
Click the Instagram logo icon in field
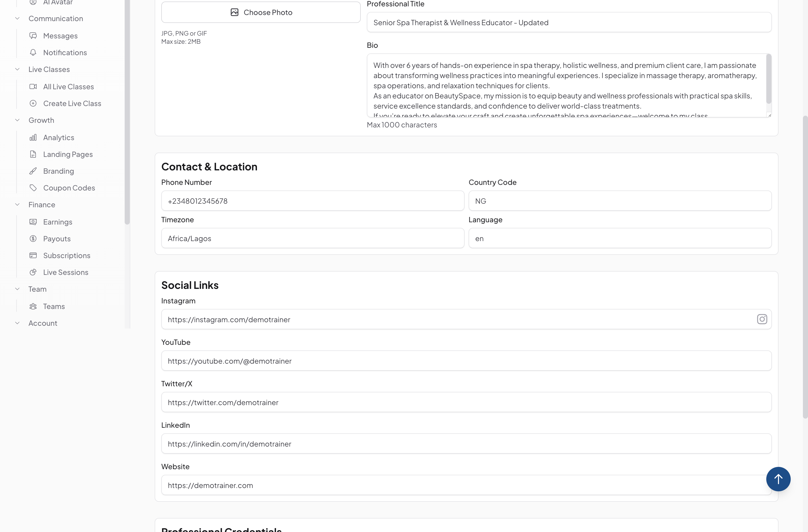click(x=762, y=319)
